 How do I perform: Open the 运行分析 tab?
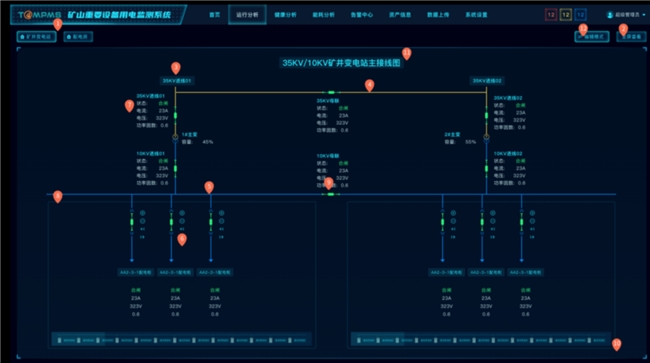(x=247, y=15)
